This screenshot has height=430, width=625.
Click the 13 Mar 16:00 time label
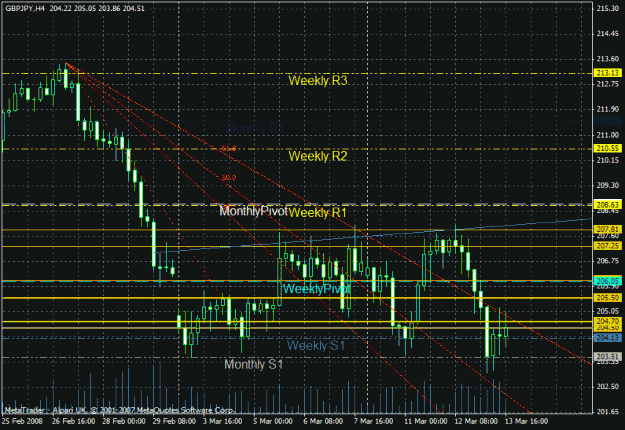527,421
